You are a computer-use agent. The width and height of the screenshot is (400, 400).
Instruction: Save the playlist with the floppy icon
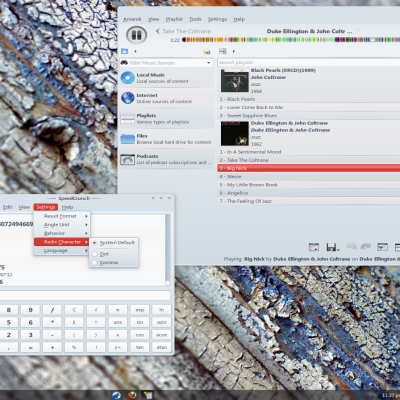[332, 247]
